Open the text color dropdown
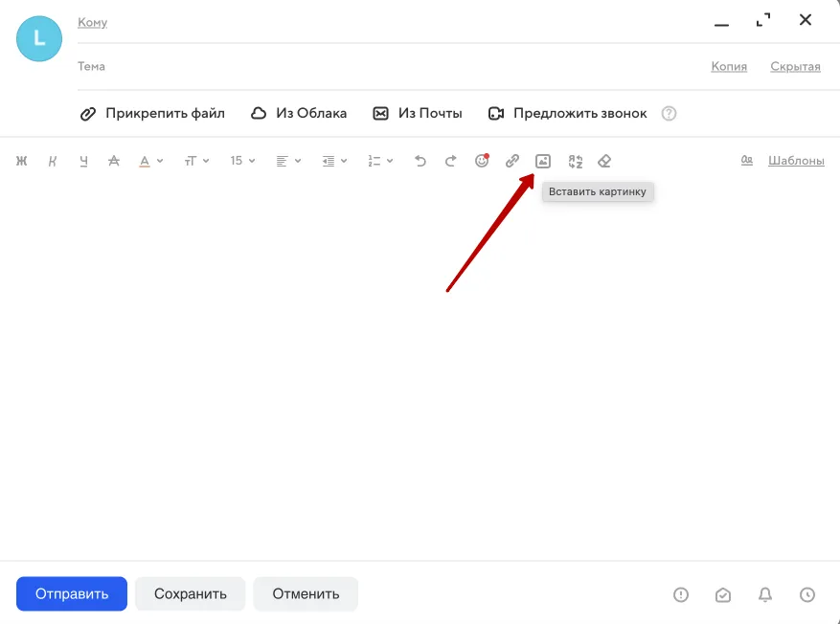This screenshot has height=624, width=840. 150,161
